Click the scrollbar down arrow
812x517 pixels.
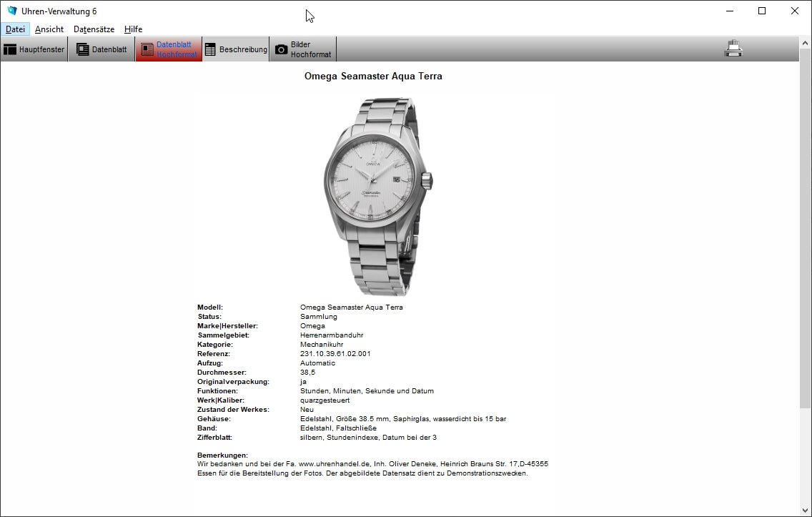805,510
